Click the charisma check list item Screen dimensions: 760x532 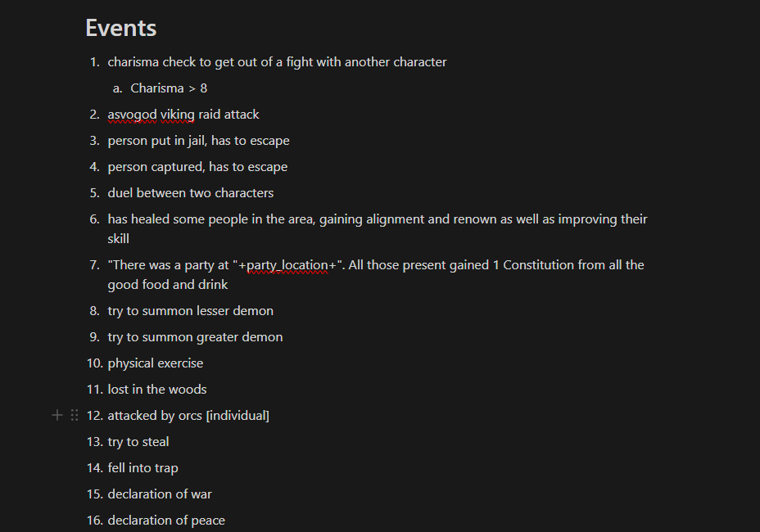[x=277, y=62]
